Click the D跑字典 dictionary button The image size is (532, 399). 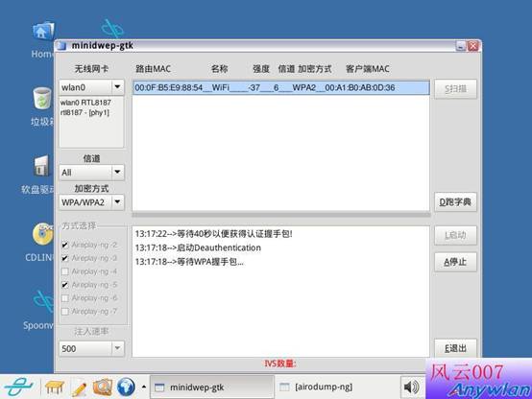tap(455, 202)
